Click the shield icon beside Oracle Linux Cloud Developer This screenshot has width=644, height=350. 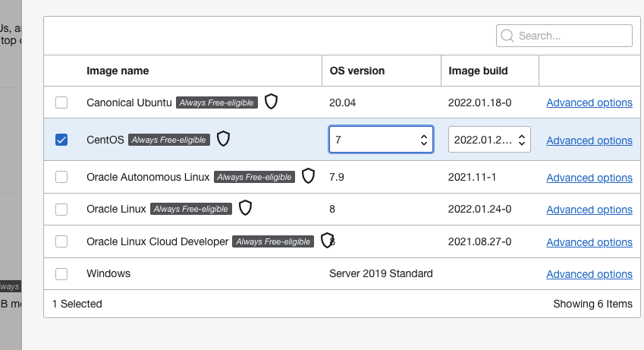click(x=327, y=240)
